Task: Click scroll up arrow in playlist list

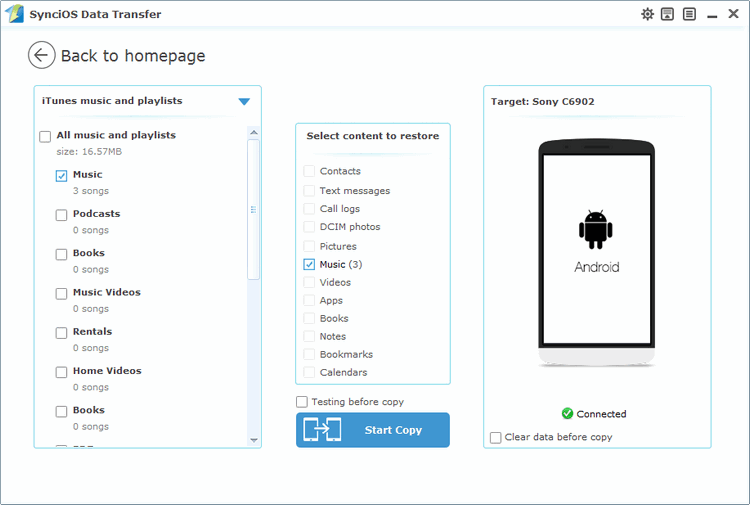Action: pyautogui.click(x=254, y=132)
